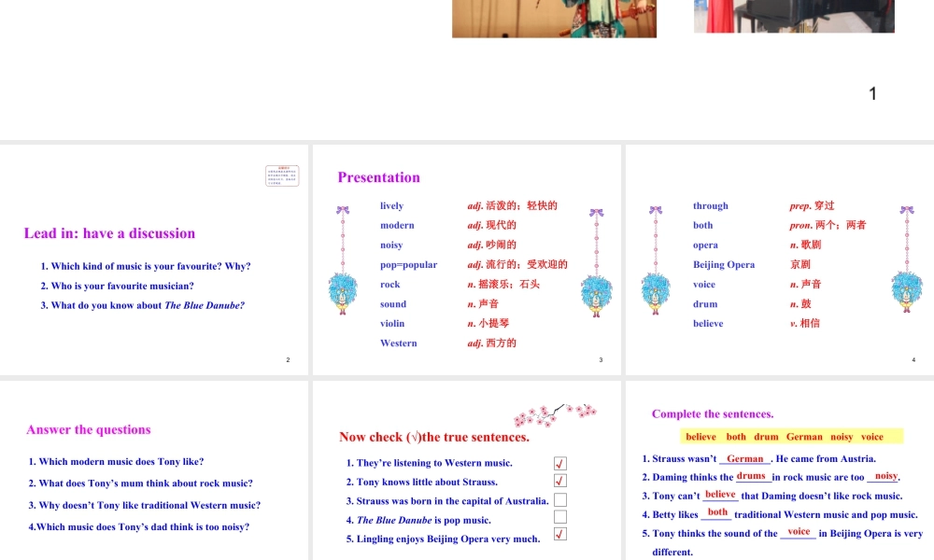Click the small red-bordered note box

pyautogui.click(x=282, y=175)
